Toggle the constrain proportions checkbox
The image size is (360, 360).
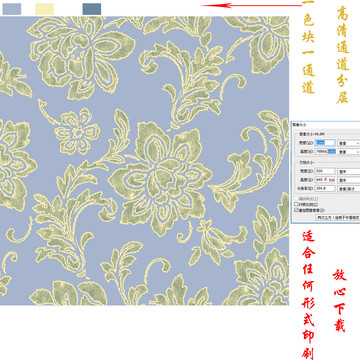[296, 204]
